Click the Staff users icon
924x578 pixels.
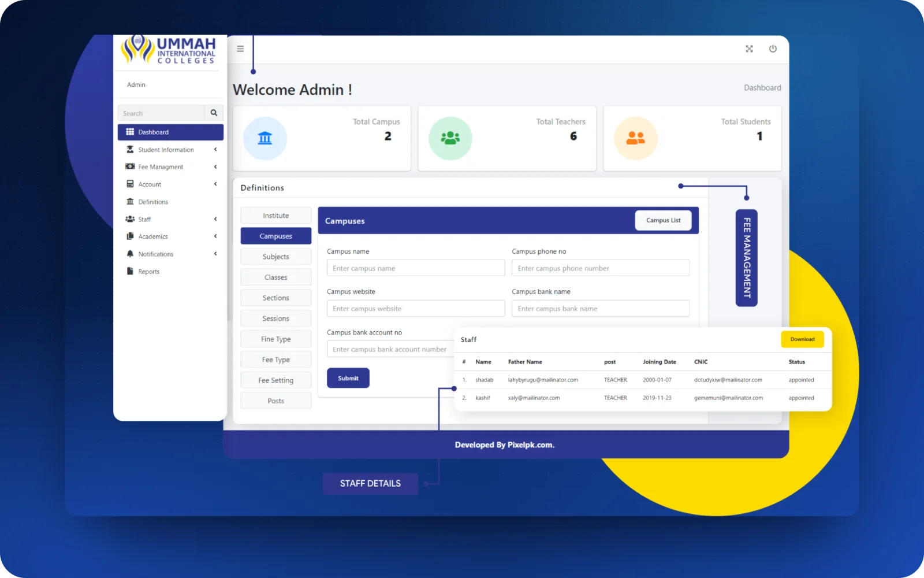point(130,219)
